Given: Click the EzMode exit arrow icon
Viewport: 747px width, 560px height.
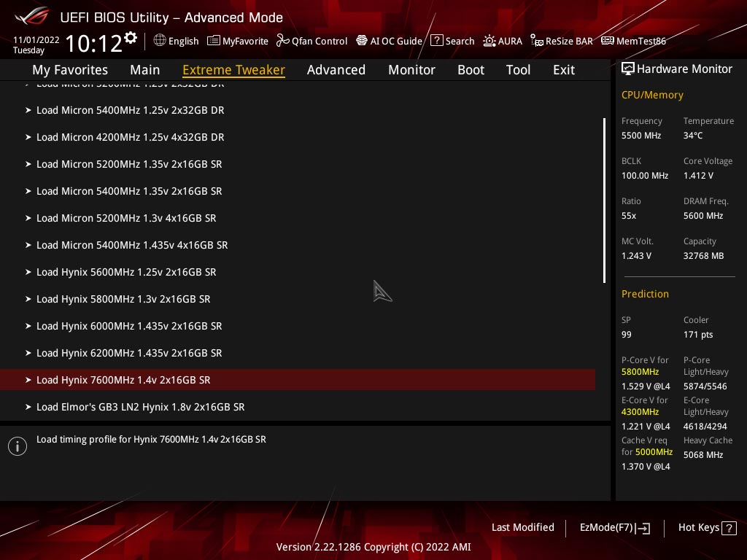Looking at the screenshot, I should (x=643, y=528).
